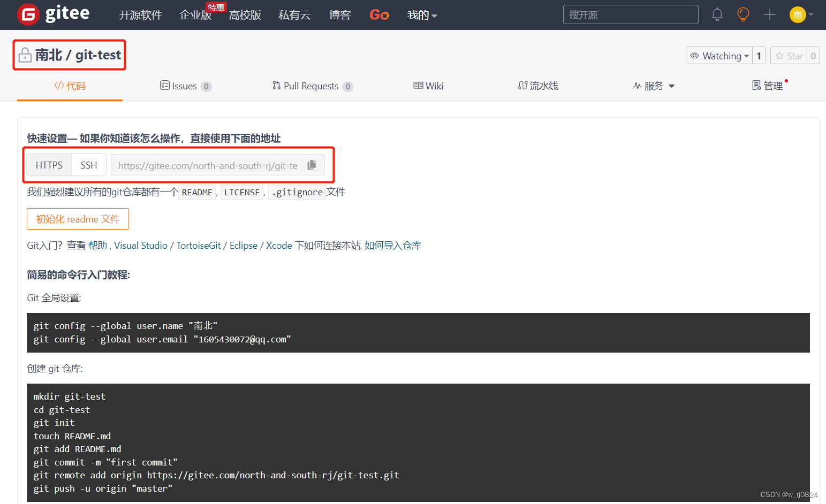Click the private lock icon beside repo name
Screen dimensions: 826x504
pos(25,55)
